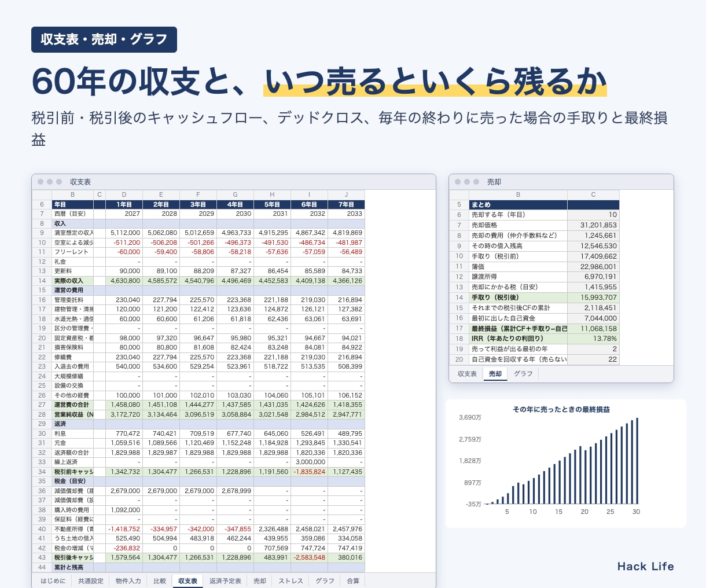Image resolution: width=706 pixels, height=588 pixels.
Task: Click the 満室想定の収入 value 5,112,000
Action: 124,233
